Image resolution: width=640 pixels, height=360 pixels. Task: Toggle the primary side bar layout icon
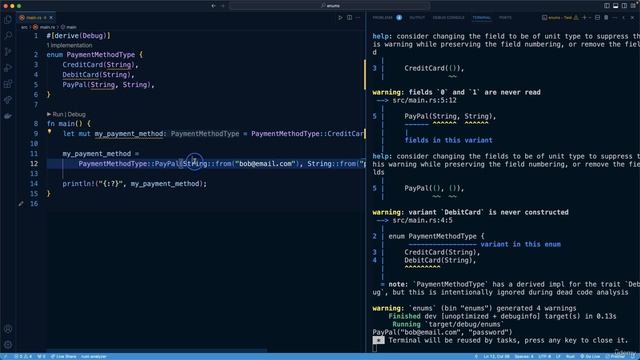pyautogui.click(x=607, y=6)
